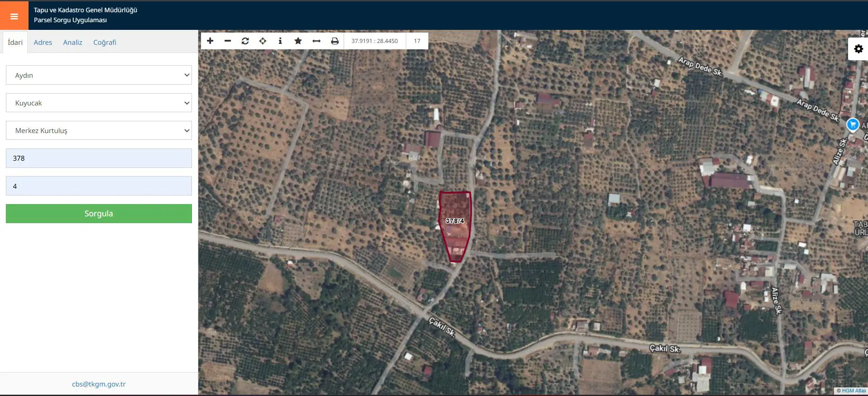Focus the parcel number field containing 4
This screenshot has height=396, width=868.
(x=99, y=186)
